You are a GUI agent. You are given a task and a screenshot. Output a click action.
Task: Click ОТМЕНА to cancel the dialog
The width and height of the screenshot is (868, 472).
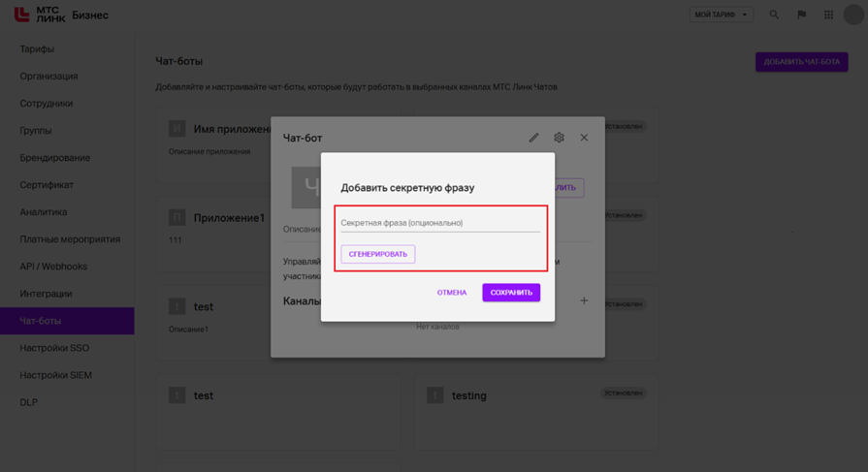(x=452, y=293)
